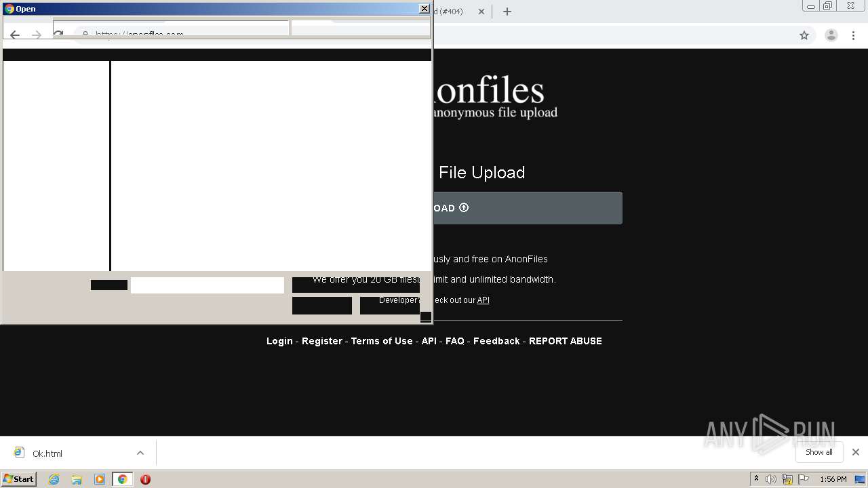Click the forward arrow in the Open dialog
Viewport: 868px width, 488px height.
37,35
